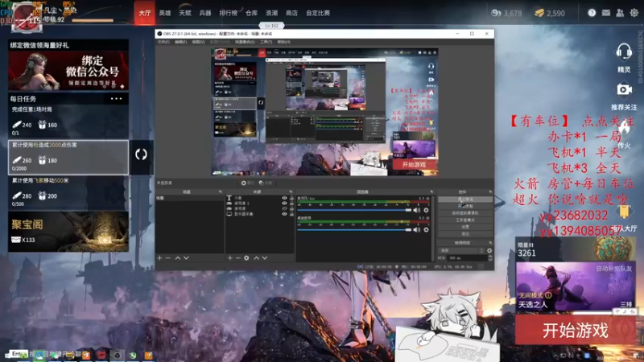Open OBS 编辑 Edit menu

[x=180, y=42]
